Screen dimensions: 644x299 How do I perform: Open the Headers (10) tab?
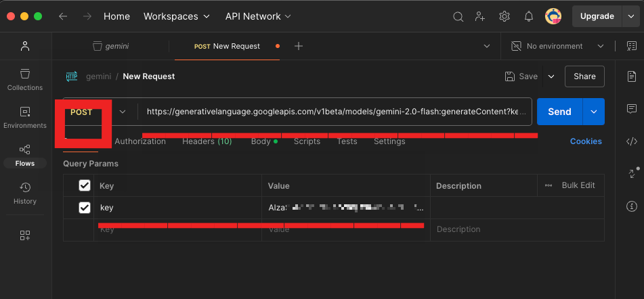207,141
